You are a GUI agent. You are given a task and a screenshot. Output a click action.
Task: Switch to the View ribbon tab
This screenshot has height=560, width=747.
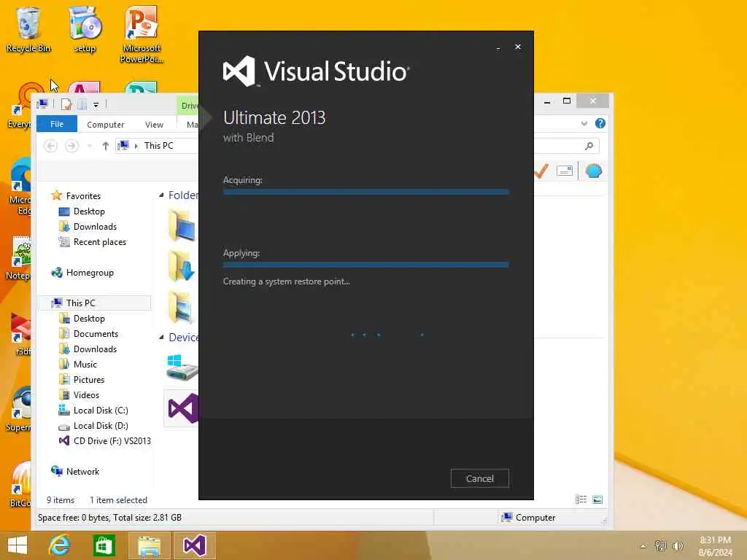(154, 124)
